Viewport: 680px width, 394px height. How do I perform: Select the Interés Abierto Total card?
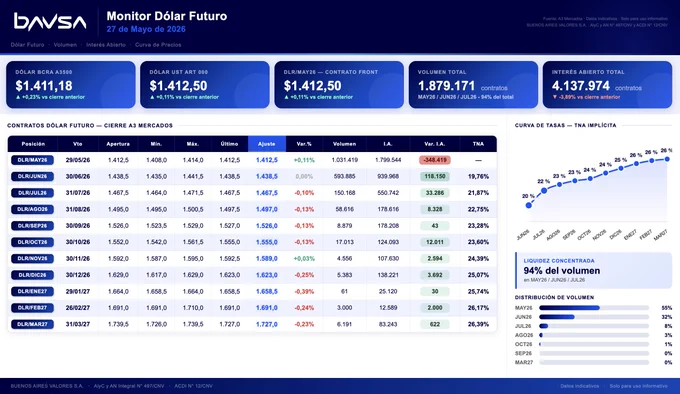(607, 85)
